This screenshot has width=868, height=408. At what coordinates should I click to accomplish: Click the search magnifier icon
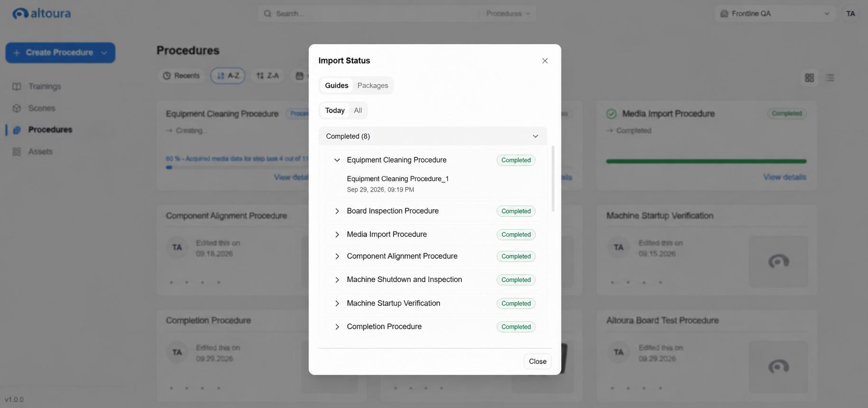tap(268, 14)
